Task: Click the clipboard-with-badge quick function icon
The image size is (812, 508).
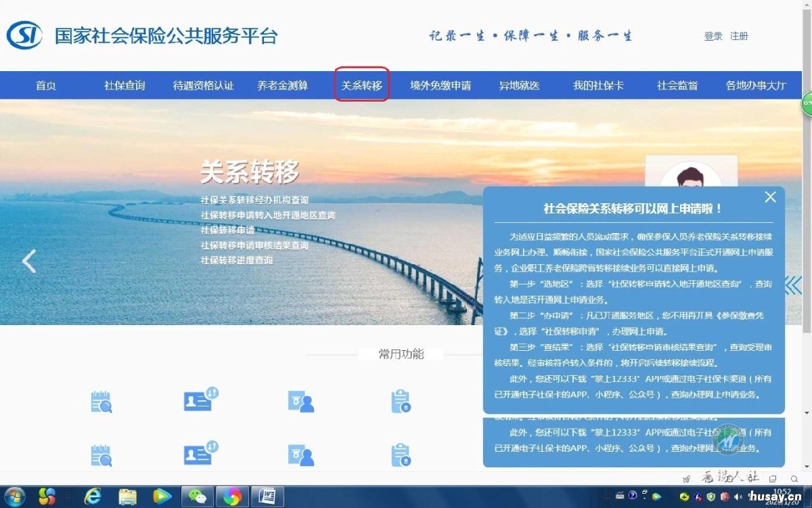Action: click(401, 400)
